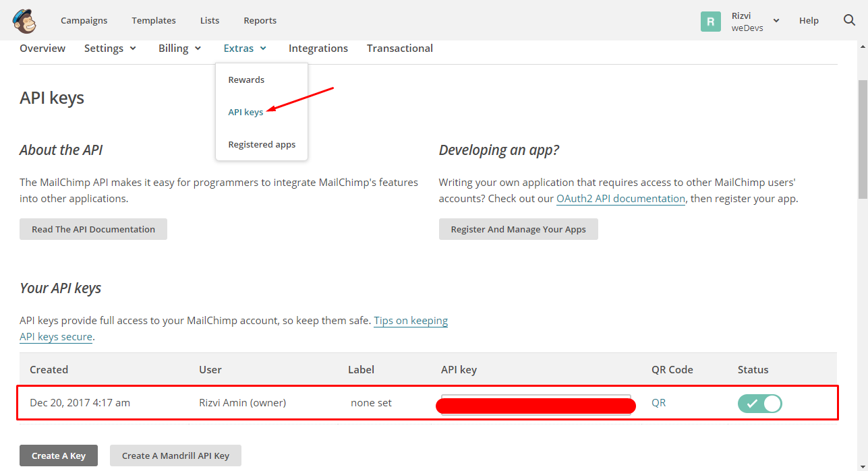Click the Create A Key button
The width and height of the screenshot is (868, 471).
tap(59, 456)
